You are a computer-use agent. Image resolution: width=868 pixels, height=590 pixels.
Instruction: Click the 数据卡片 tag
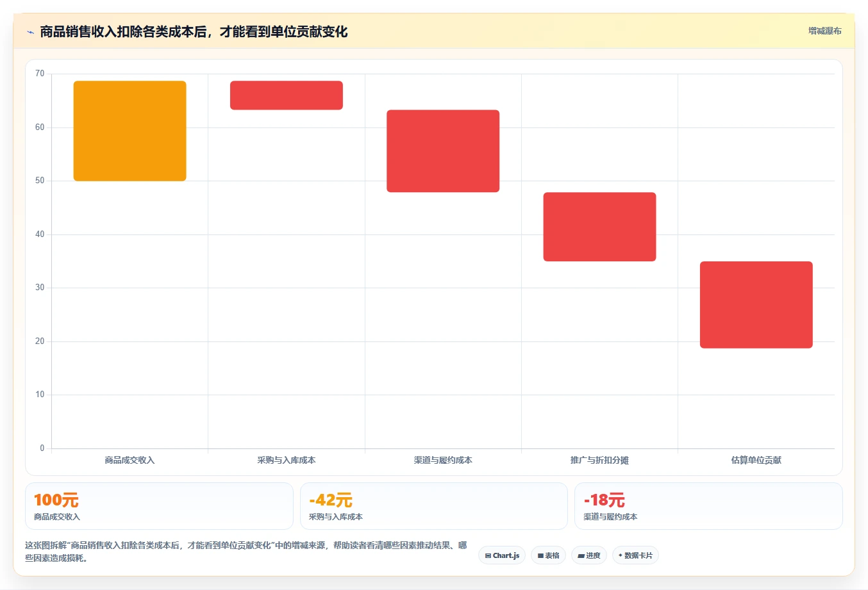[x=635, y=555]
